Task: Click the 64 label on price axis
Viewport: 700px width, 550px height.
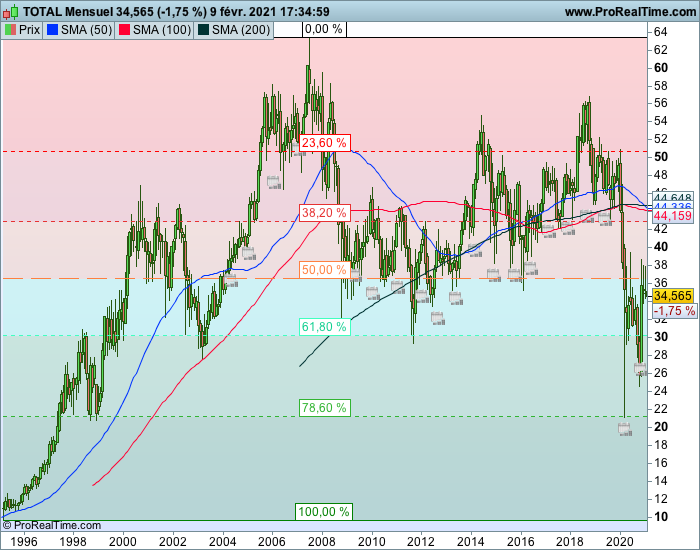Action: pyautogui.click(x=661, y=32)
